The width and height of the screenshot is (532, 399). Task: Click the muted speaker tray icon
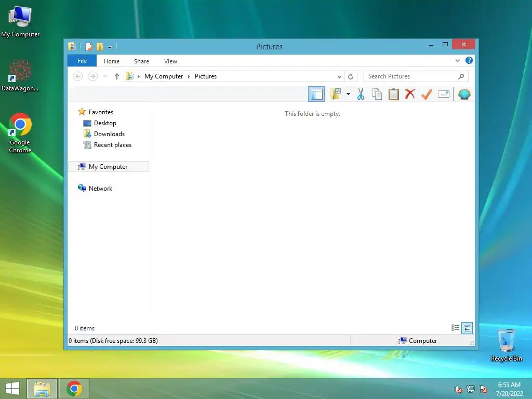[x=458, y=389]
